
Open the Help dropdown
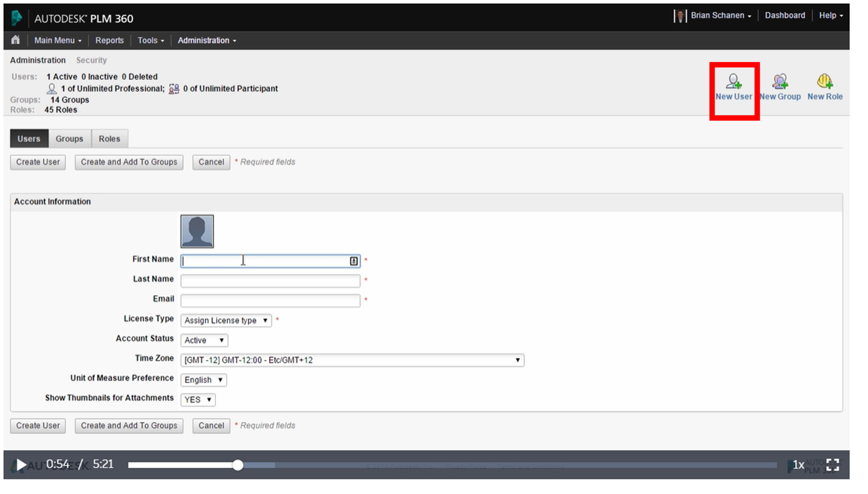(x=831, y=15)
